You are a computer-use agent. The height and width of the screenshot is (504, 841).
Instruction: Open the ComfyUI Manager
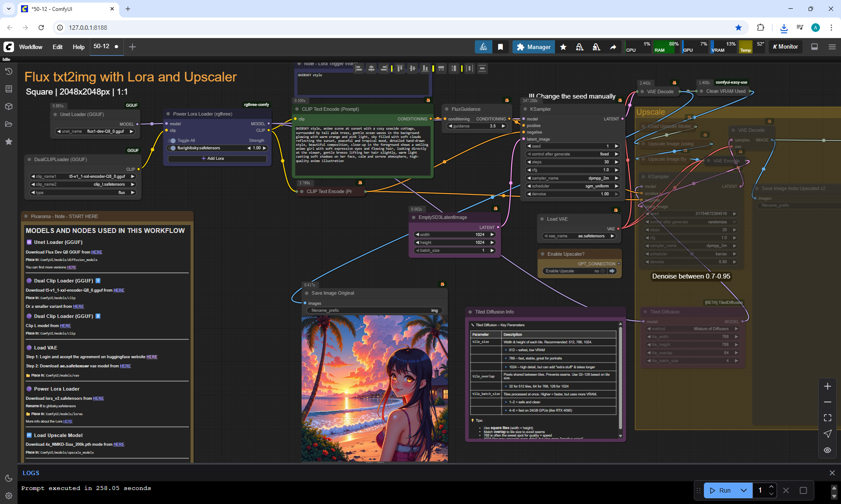click(533, 47)
